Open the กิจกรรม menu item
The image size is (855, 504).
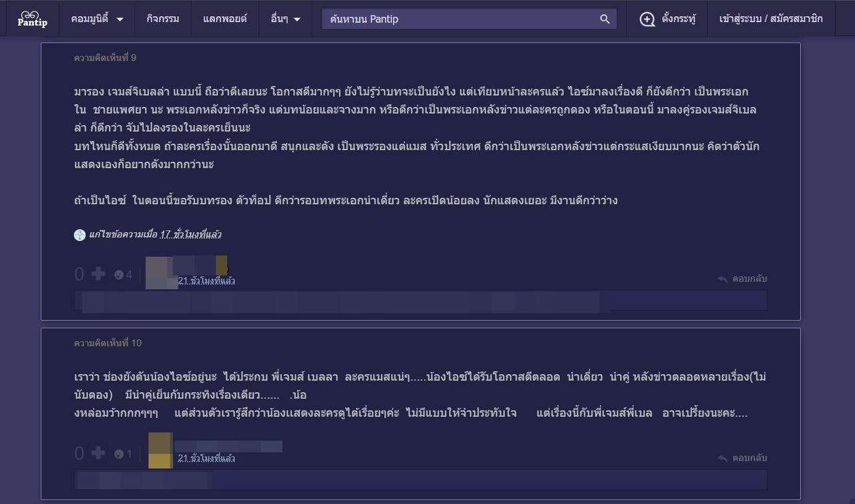tap(163, 19)
